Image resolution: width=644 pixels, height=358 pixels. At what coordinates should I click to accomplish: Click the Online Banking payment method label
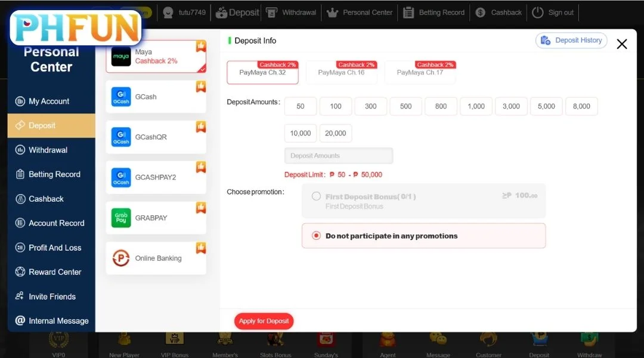pos(158,258)
